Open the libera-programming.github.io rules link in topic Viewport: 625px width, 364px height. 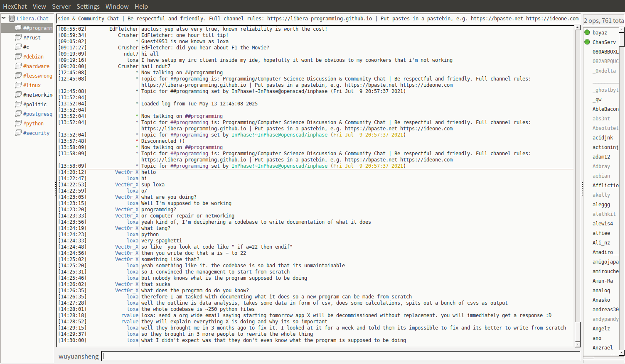click(x=319, y=19)
